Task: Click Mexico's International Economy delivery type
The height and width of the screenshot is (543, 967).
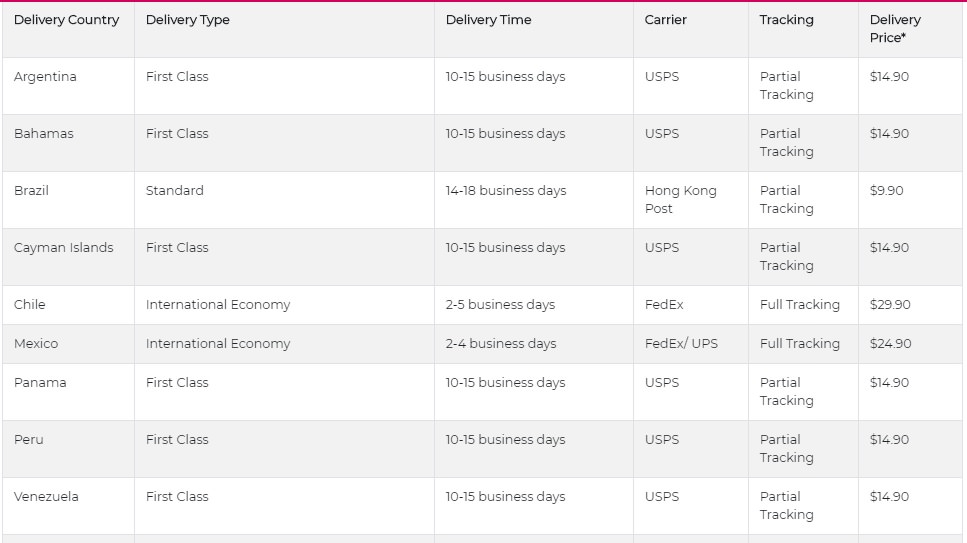Action: point(218,344)
